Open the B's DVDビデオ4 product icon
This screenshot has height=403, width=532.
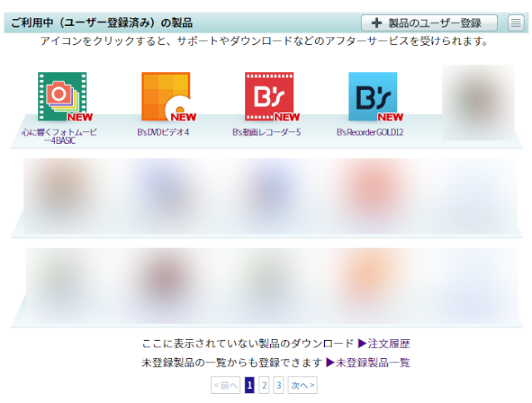click(x=166, y=96)
